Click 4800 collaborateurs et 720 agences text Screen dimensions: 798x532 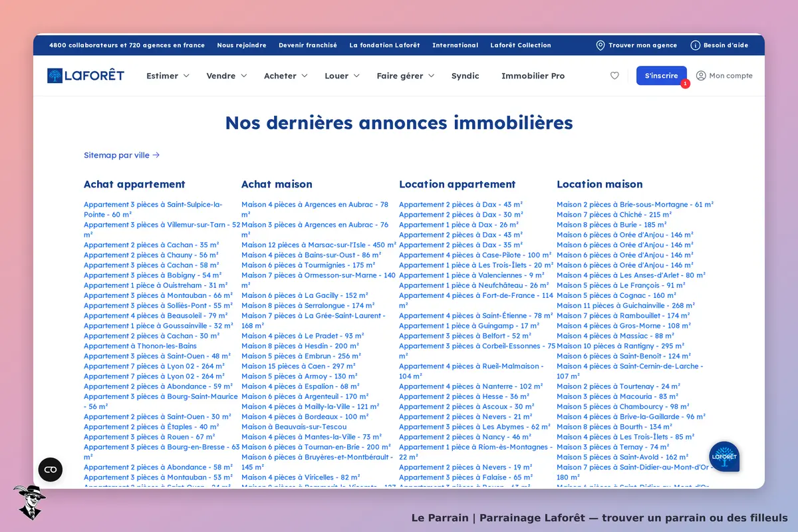(x=127, y=45)
